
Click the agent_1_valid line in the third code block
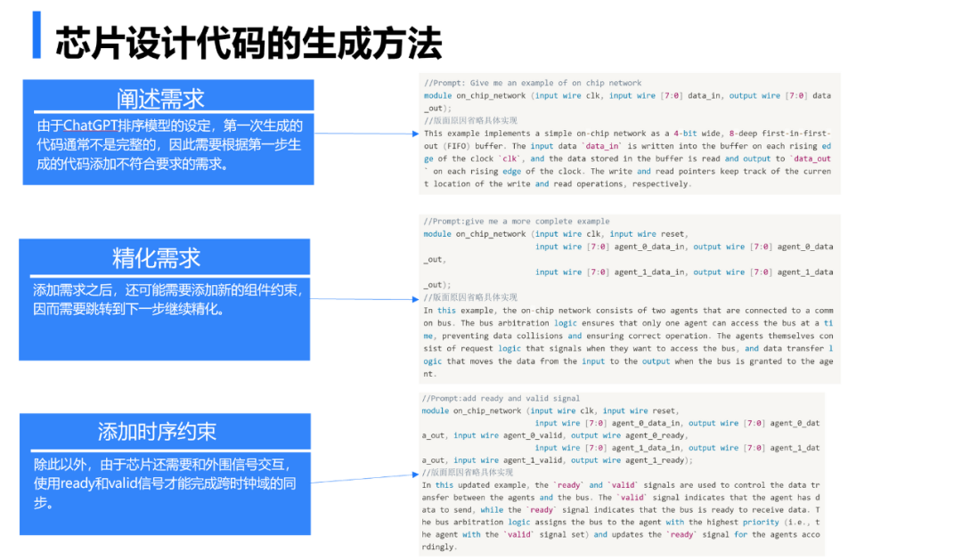(x=557, y=460)
